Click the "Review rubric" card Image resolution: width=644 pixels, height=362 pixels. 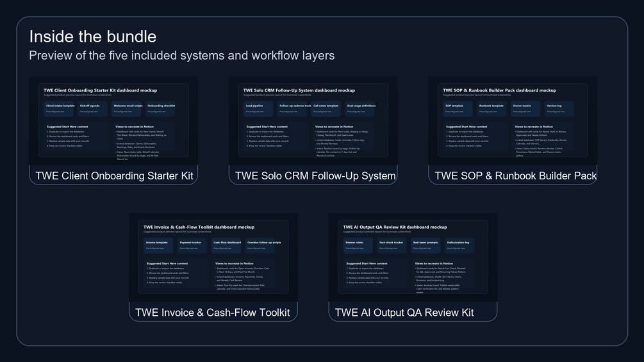358,245
